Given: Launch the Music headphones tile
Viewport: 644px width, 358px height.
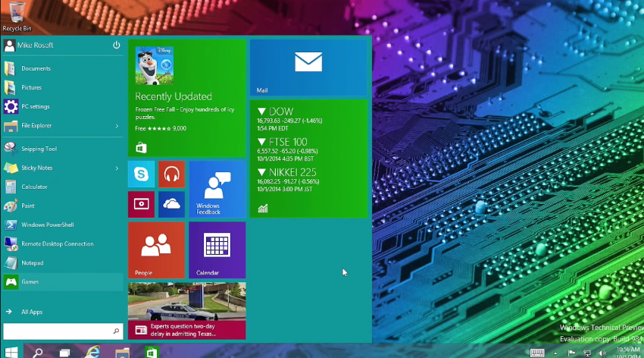Looking at the screenshot, I should click(171, 174).
